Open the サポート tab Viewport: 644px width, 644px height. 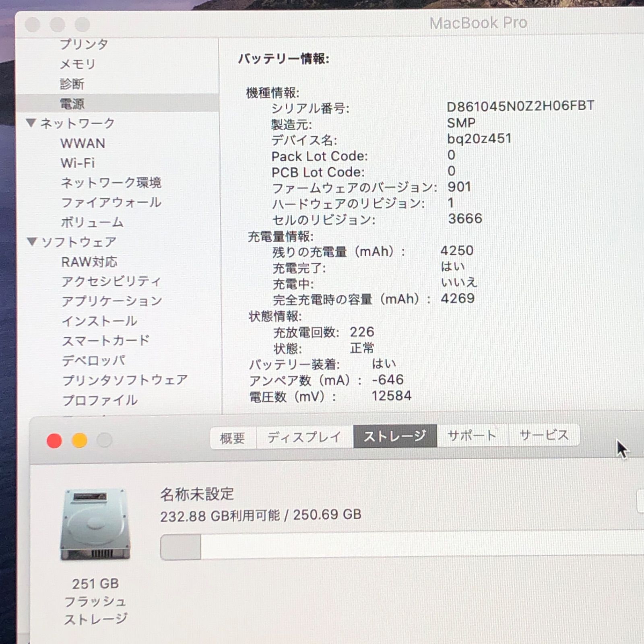coord(473,435)
